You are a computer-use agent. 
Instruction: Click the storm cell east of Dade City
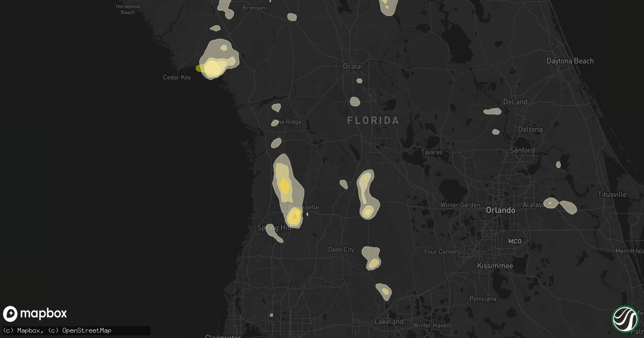(372, 258)
